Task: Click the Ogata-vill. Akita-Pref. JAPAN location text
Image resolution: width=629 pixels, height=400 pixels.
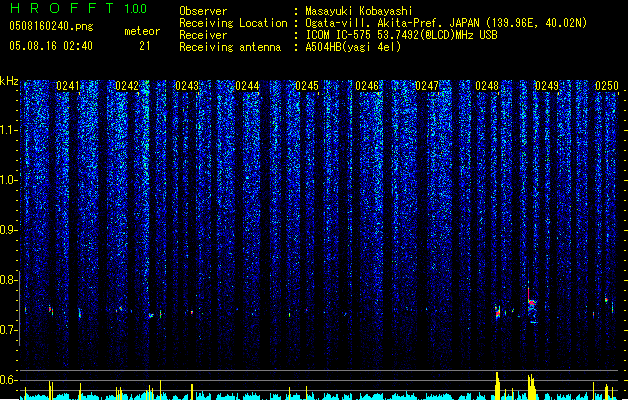Action: coord(392,23)
